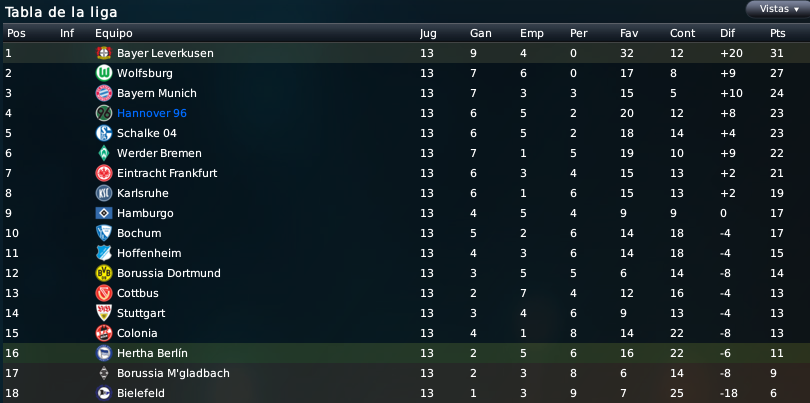810x403 pixels.
Task: Select the Werder Bremen diamond logo
Action: (x=104, y=153)
